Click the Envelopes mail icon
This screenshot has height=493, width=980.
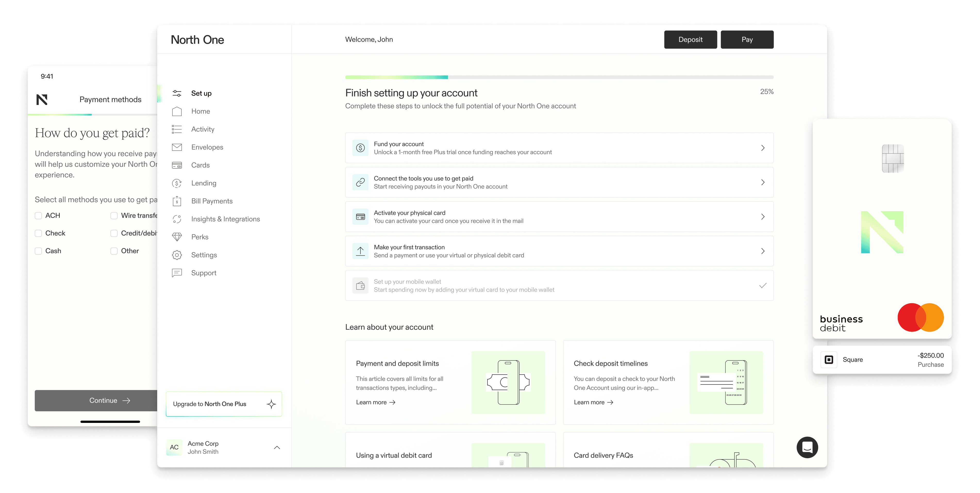[x=177, y=147]
